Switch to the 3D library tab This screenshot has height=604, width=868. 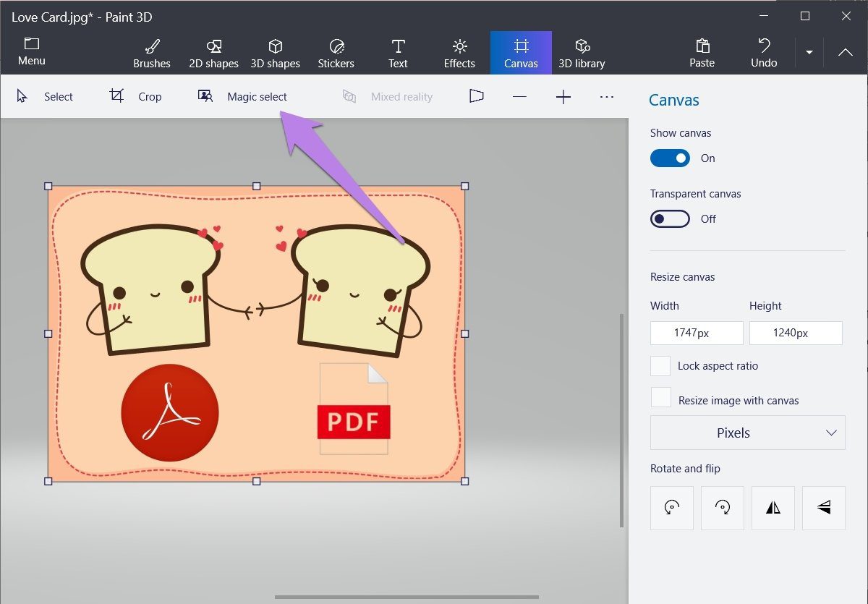click(582, 54)
